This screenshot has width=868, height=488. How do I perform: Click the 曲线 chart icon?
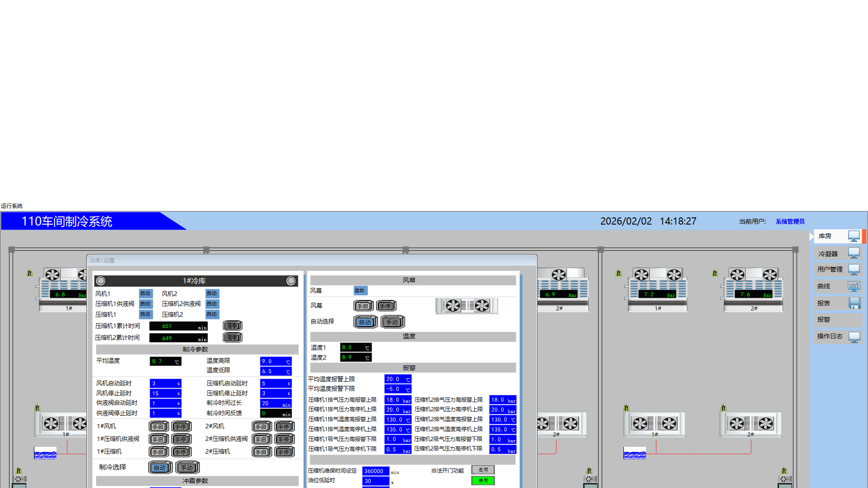(854, 286)
